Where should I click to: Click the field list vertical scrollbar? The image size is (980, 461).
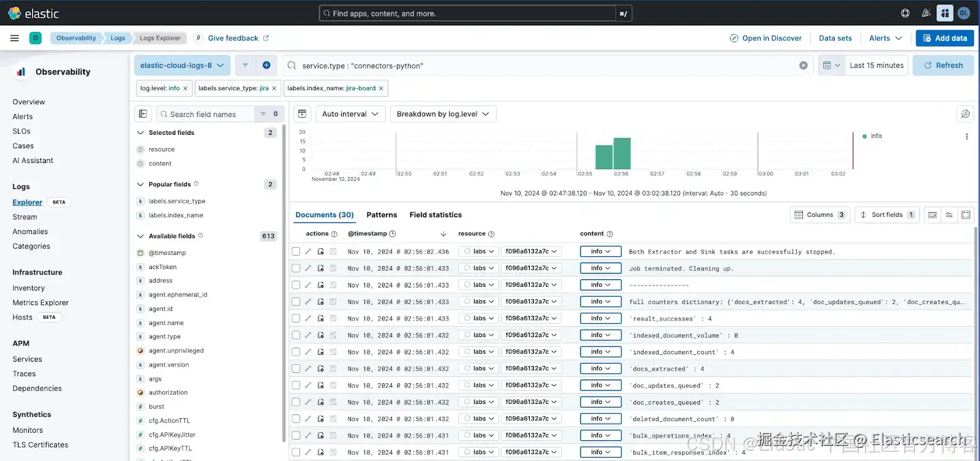[284, 282]
